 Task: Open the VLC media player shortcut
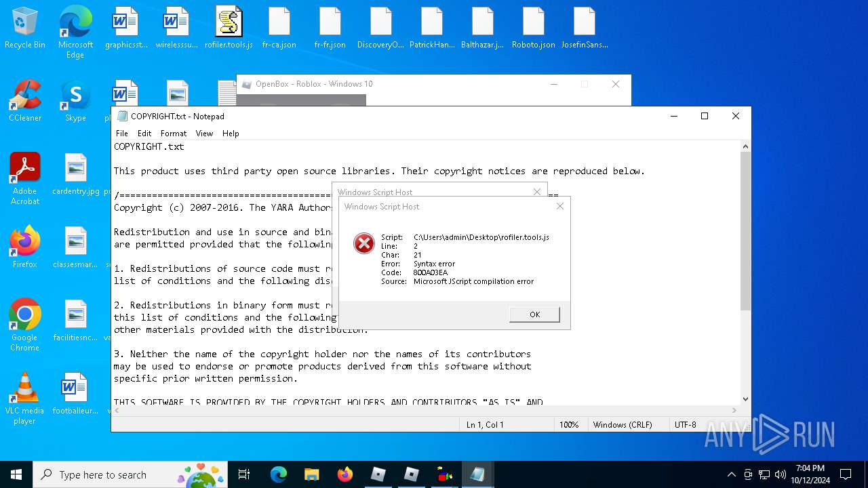(x=25, y=399)
